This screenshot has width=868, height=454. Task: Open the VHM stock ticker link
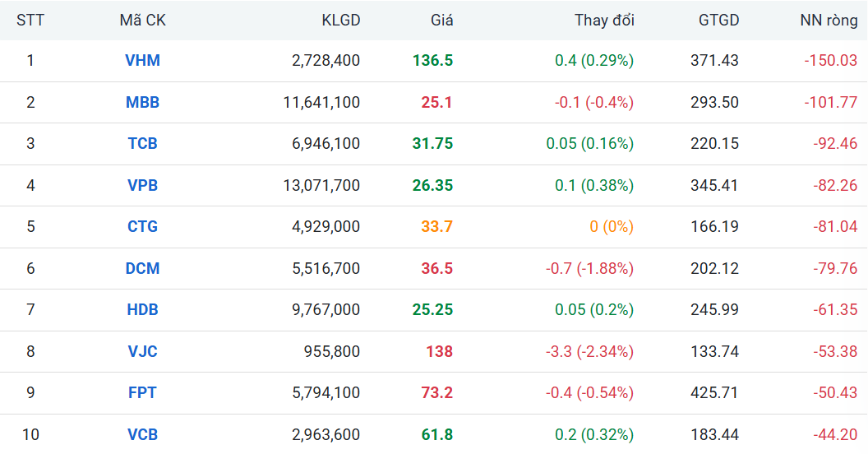click(x=142, y=60)
